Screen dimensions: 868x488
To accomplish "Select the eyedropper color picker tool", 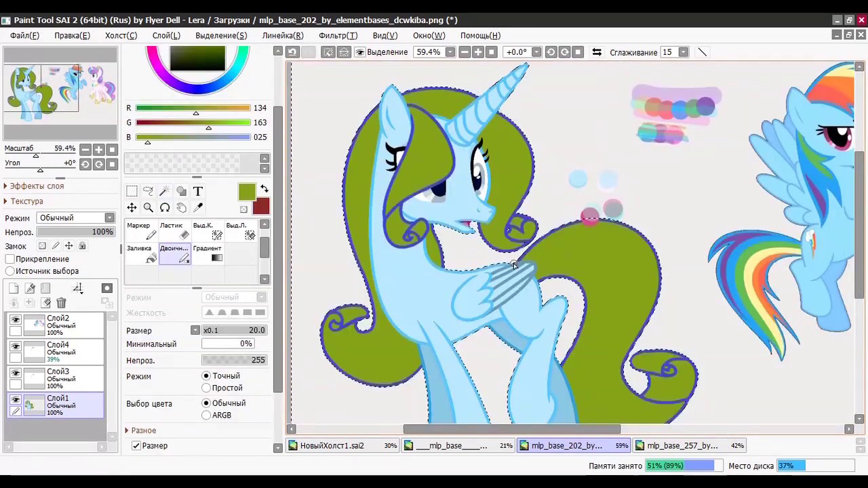I will click(197, 207).
